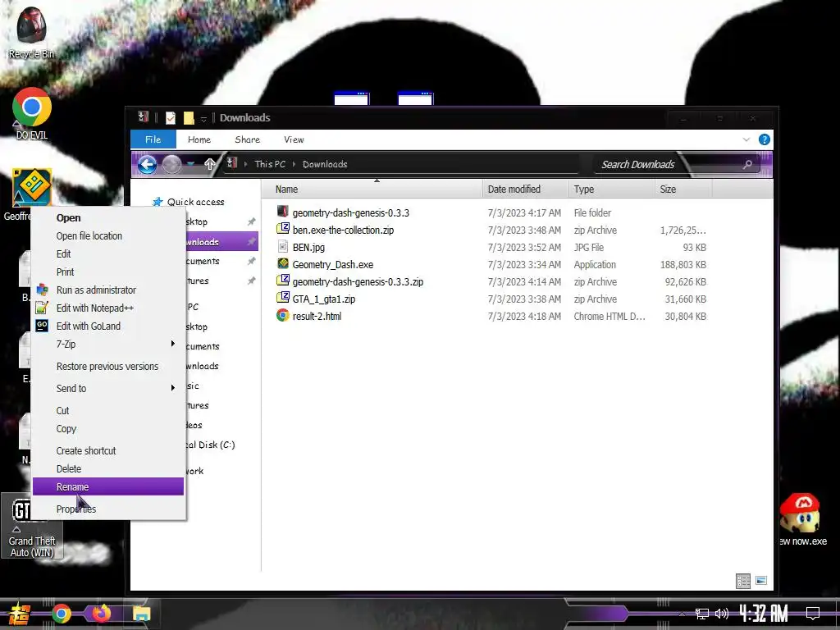
Task: Choose Rename from the context menu
Action: tap(108, 486)
